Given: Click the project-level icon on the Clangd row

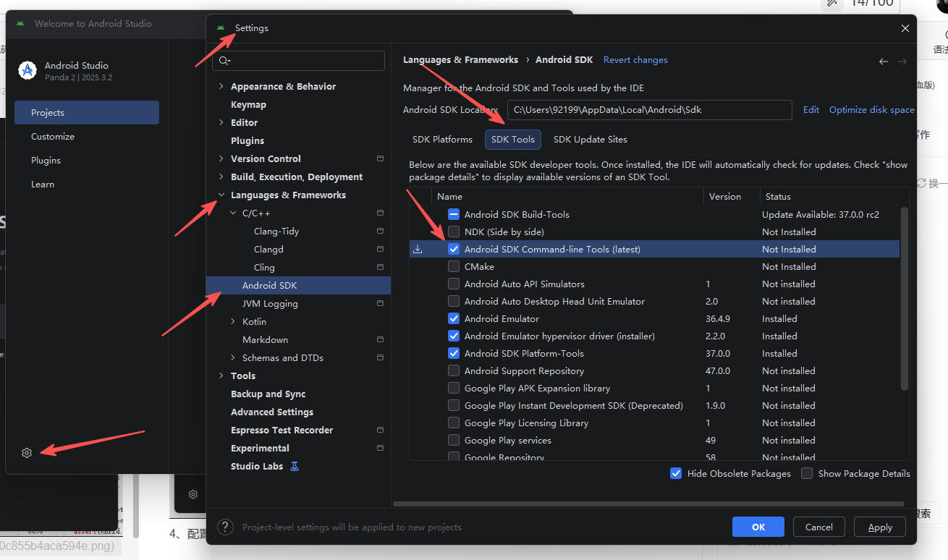Looking at the screenshot, I should pos(381,250).
